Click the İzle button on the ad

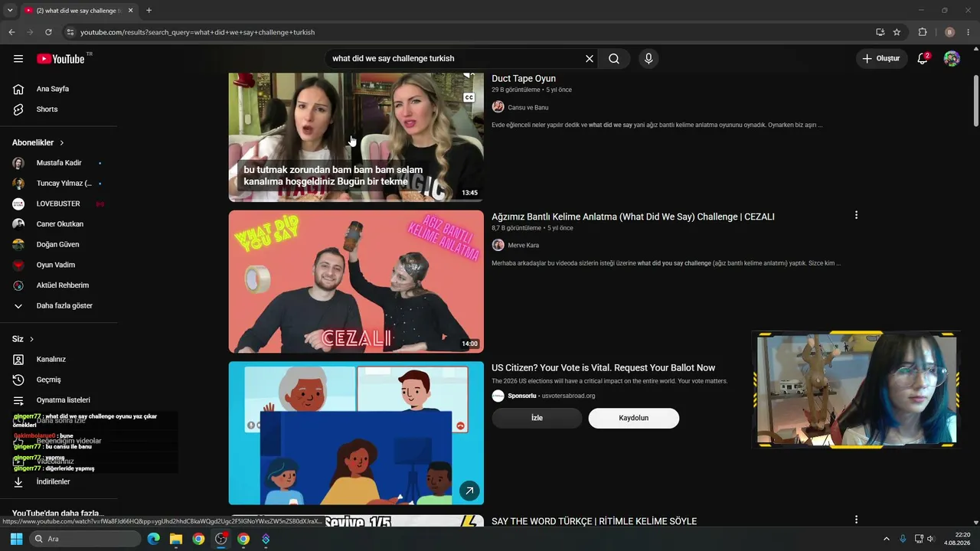(537, 418)
